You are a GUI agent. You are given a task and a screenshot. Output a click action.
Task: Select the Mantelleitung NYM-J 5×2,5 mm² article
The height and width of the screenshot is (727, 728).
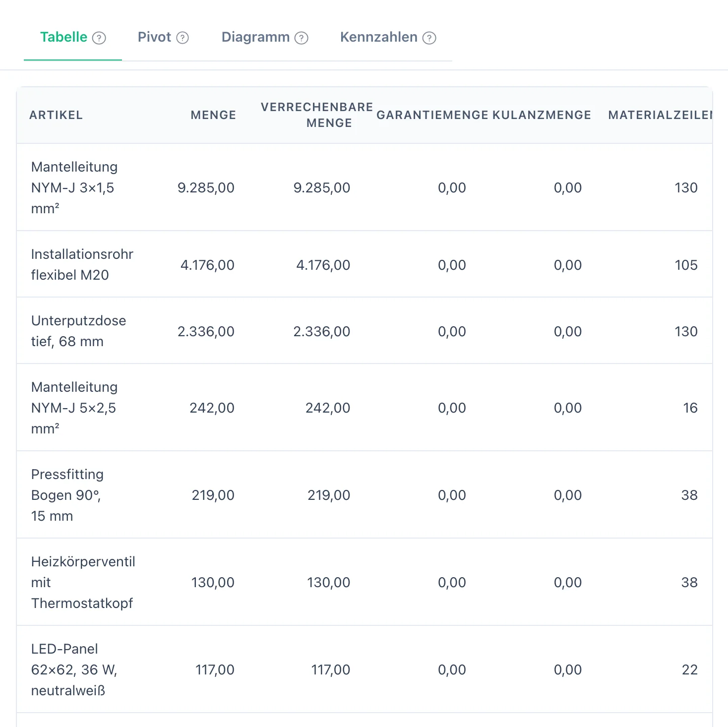click(x=74, y=408)
